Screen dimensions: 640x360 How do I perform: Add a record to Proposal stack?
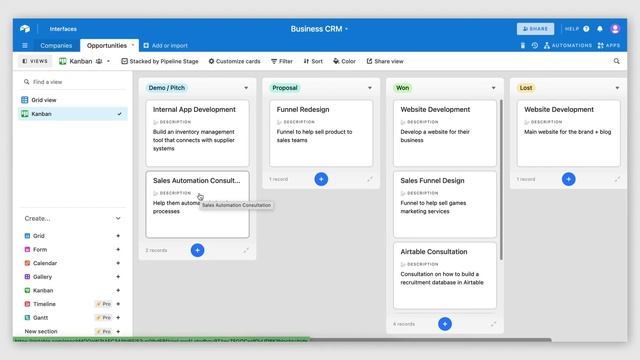click(321, 179)
